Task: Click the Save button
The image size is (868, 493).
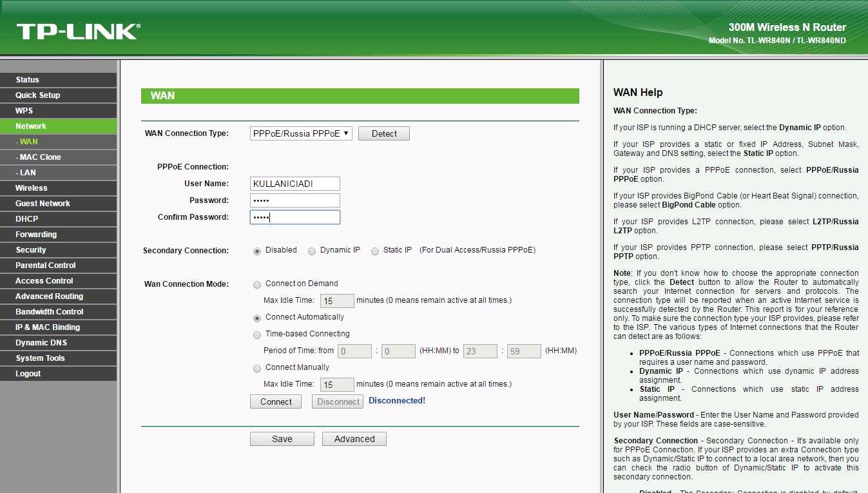Action: coord(282,439)
